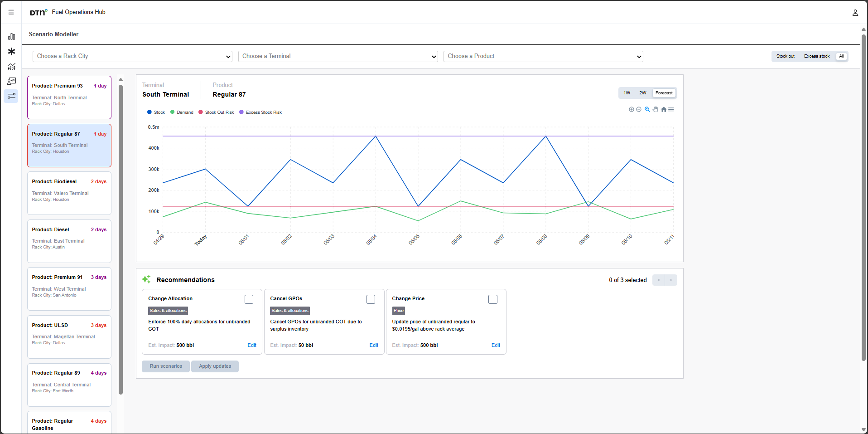Open chart export menu icon
This screenshot has height=434, width=868.
pyautogui.click(x=671, y=109)
